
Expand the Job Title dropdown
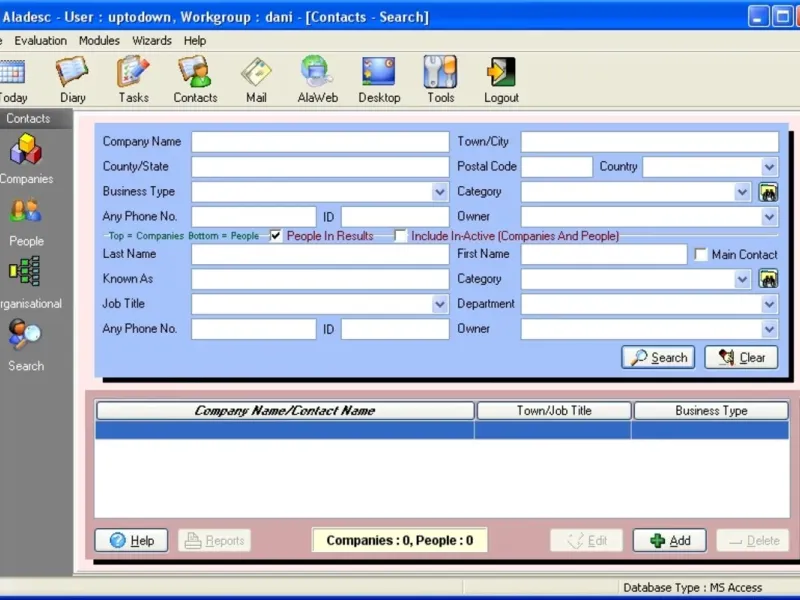pos(440,304)
